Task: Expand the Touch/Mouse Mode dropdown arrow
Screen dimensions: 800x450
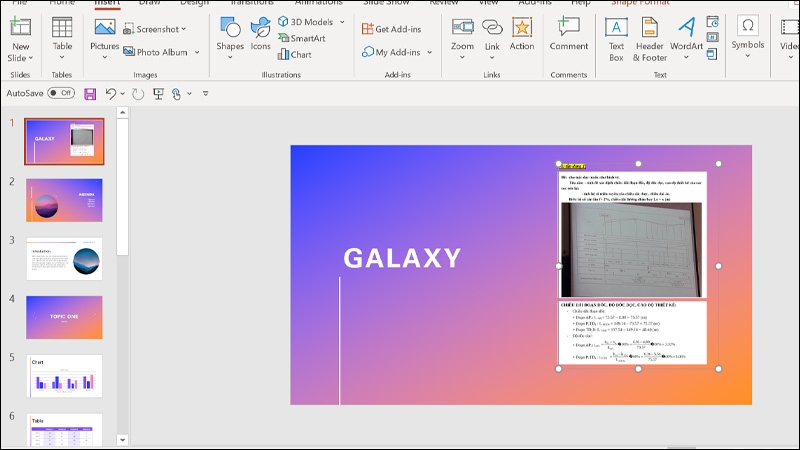Action: pos(189,94)
